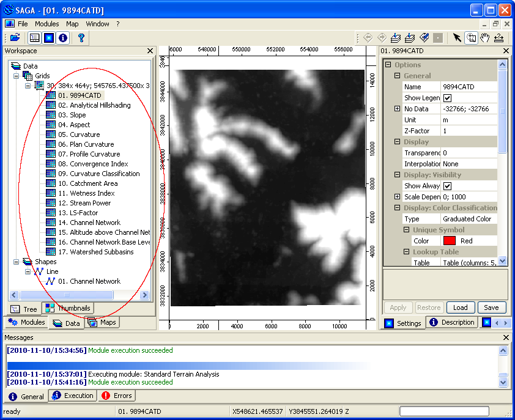Collapse the Lookup Table section

coord(406,251)
